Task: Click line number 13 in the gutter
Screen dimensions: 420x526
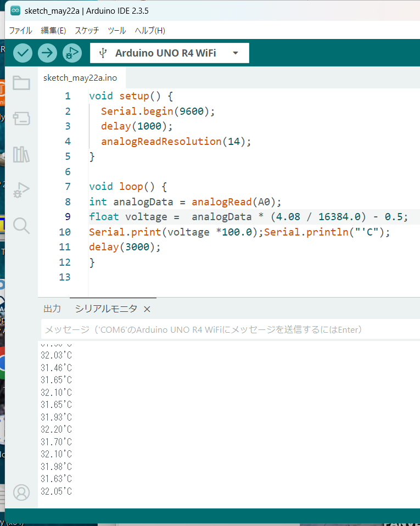Action: 65,277
